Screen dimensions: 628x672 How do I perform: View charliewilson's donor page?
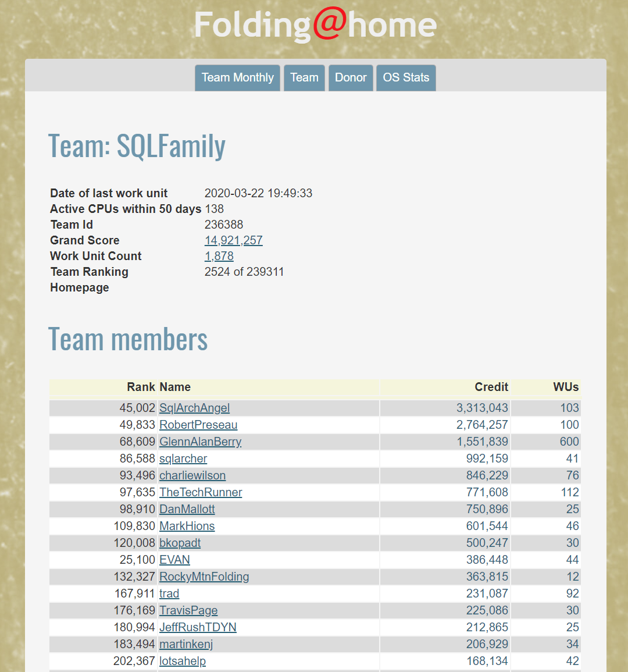[192, 475]
